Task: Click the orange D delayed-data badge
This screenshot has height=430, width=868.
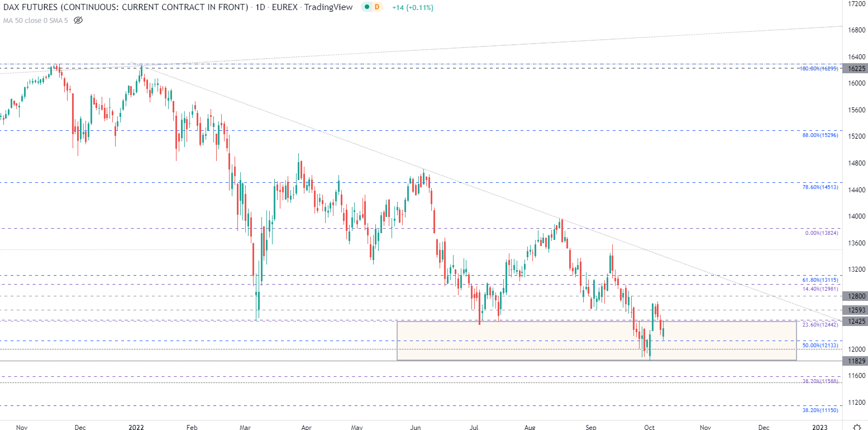Action: (x=376, y=7)
